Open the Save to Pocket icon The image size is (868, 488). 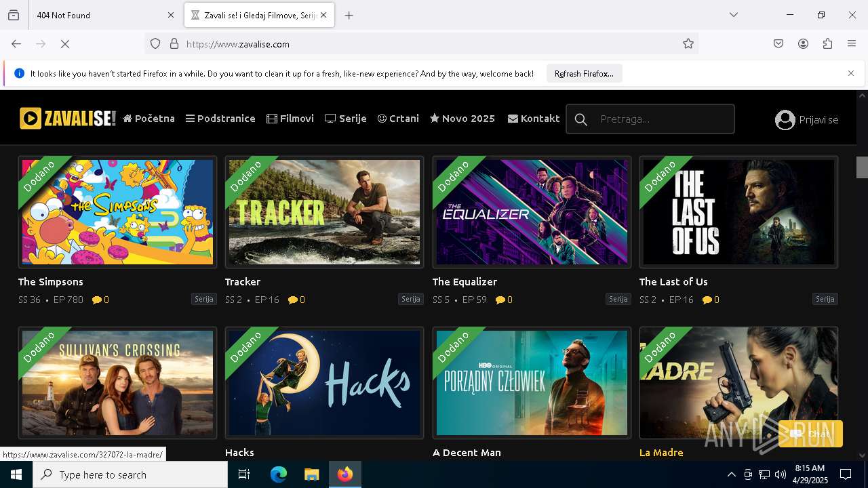pos(778,43)
